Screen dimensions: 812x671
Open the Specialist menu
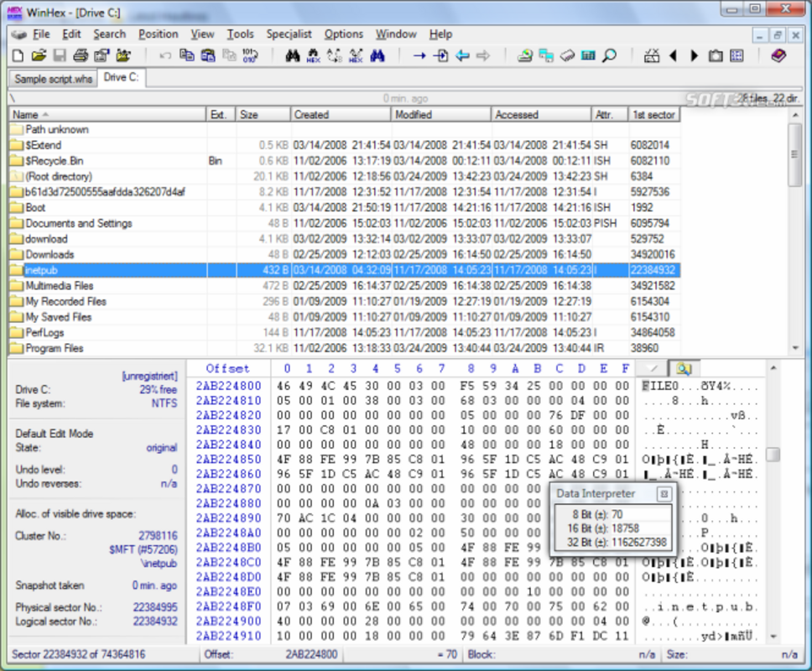(289, 34)
